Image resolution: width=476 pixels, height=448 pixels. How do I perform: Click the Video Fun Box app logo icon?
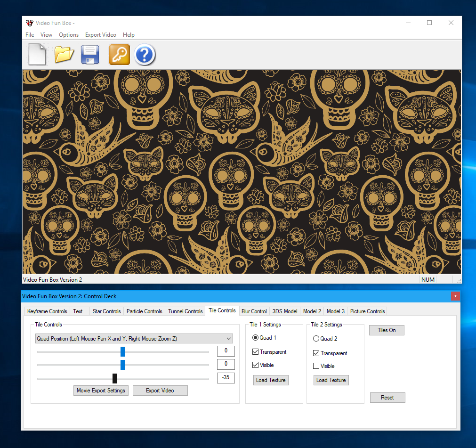30,23
